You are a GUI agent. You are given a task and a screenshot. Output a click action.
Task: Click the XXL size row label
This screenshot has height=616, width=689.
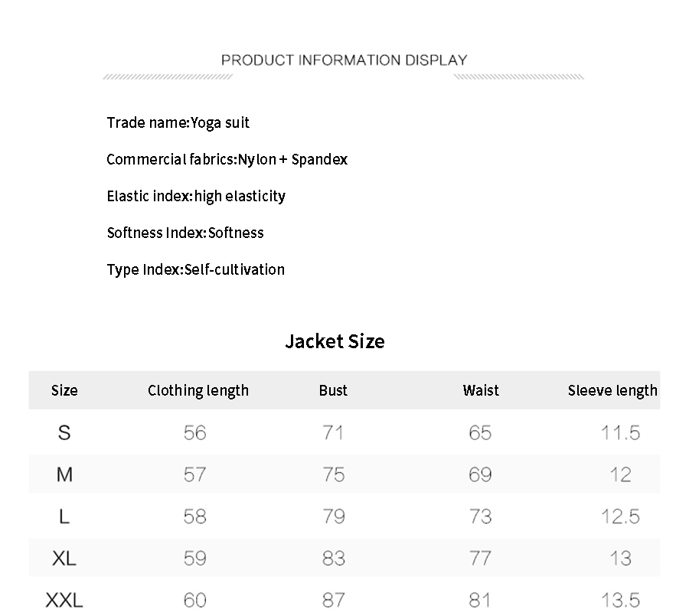64,600
